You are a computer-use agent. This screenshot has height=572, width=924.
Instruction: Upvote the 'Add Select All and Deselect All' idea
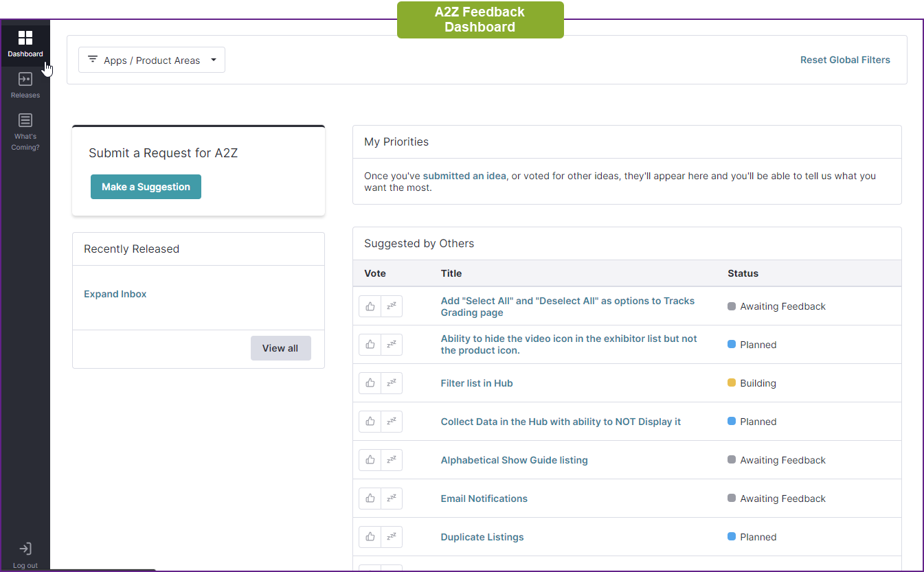[x=370, y=306]
